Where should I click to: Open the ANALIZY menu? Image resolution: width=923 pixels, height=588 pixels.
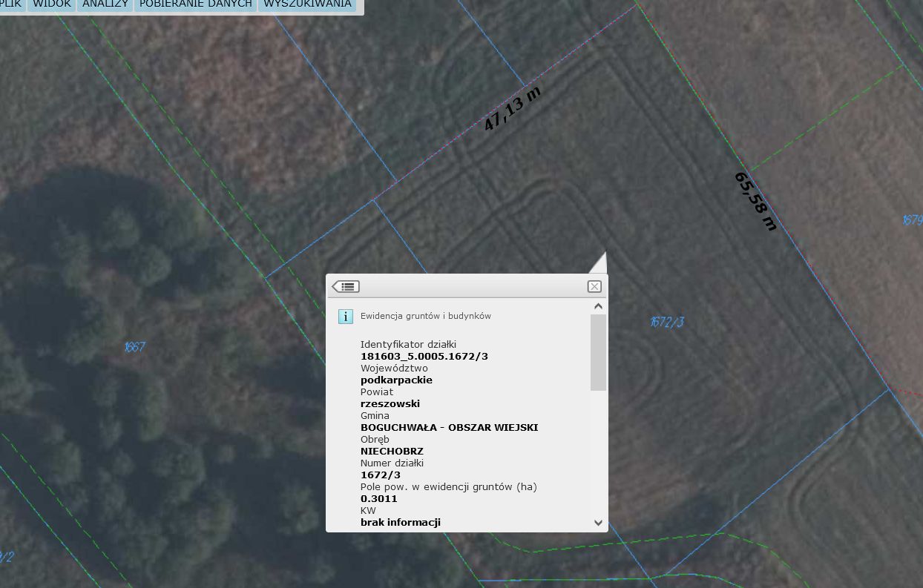(105, 4)
